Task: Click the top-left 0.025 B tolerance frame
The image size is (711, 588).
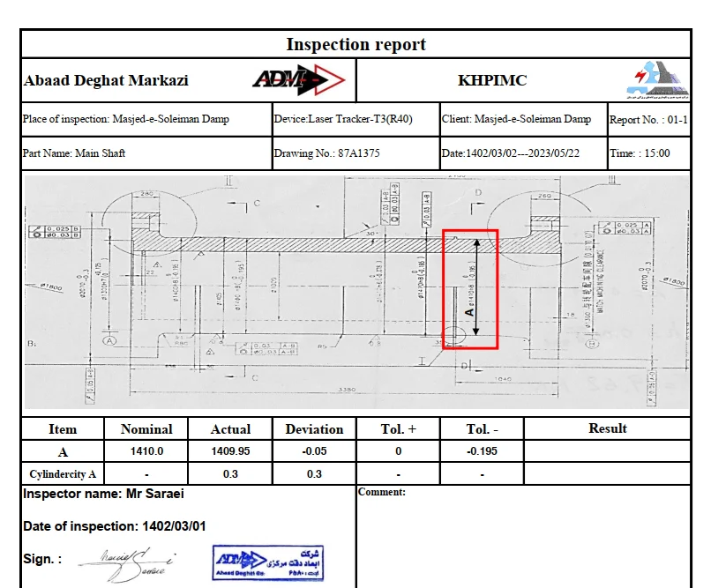Action: coord(56,232)
